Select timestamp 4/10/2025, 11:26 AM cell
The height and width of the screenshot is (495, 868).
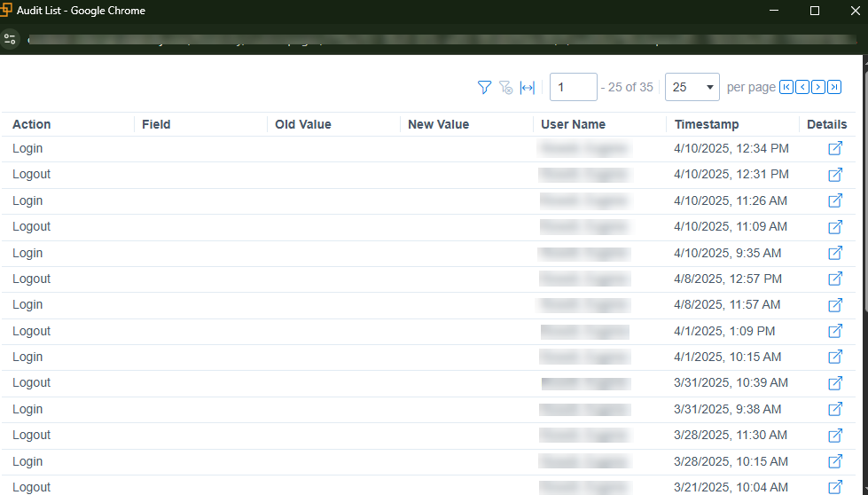[x=731, y=200]
